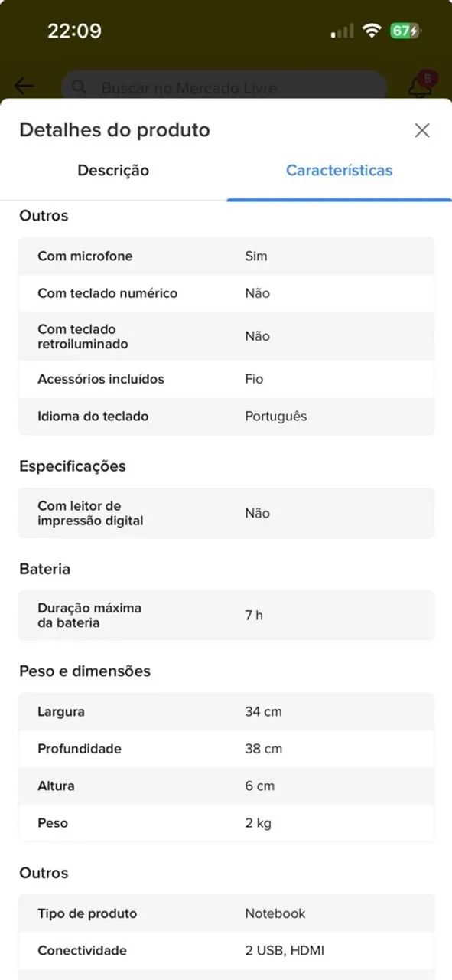Select the Acessórios incluídos row
452x980 pixels.
click(x=226, y=379)
